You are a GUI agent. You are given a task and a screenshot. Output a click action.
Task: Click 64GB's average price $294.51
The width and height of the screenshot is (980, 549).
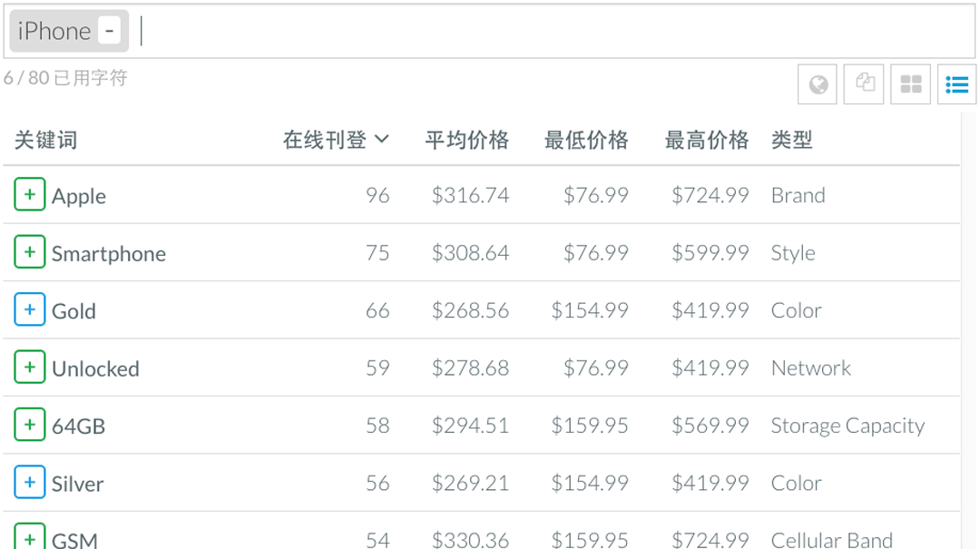(x=470, y=426)
